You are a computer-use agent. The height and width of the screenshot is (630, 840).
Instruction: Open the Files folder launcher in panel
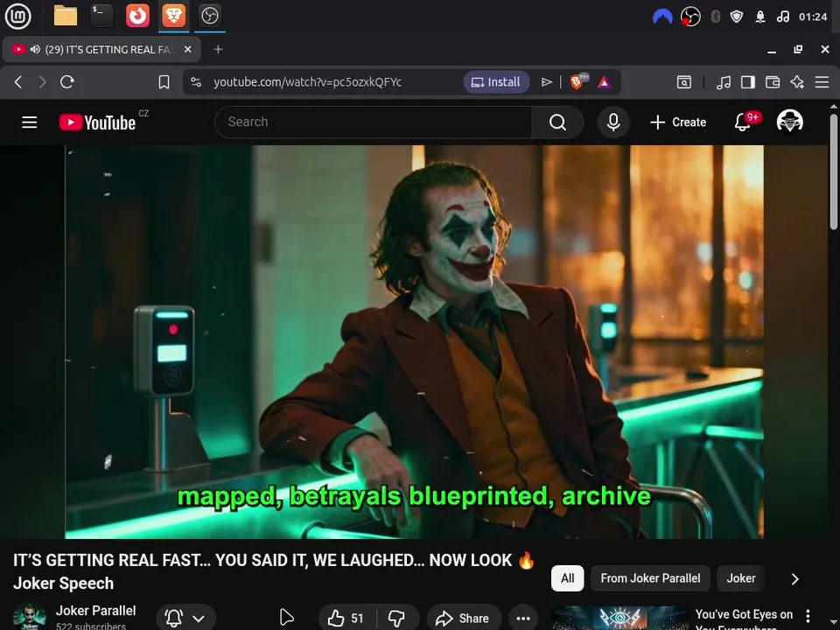(x=66, y=16)
